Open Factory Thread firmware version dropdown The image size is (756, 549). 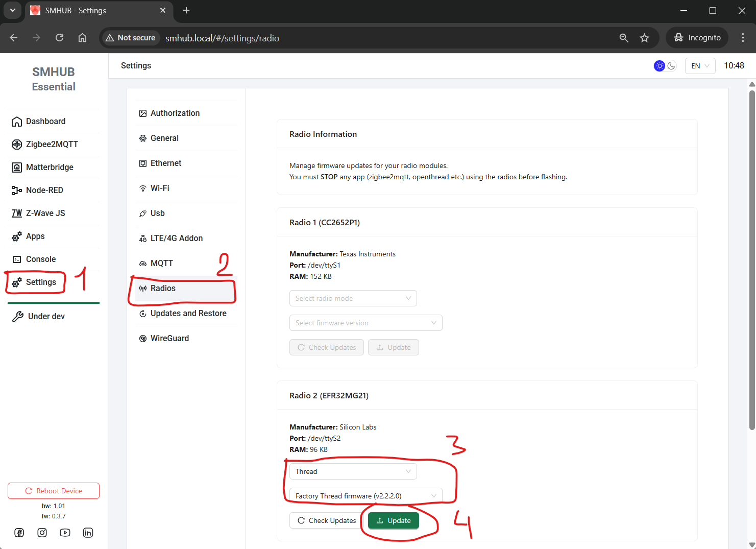pyautogui.click(x=365, y=496)
